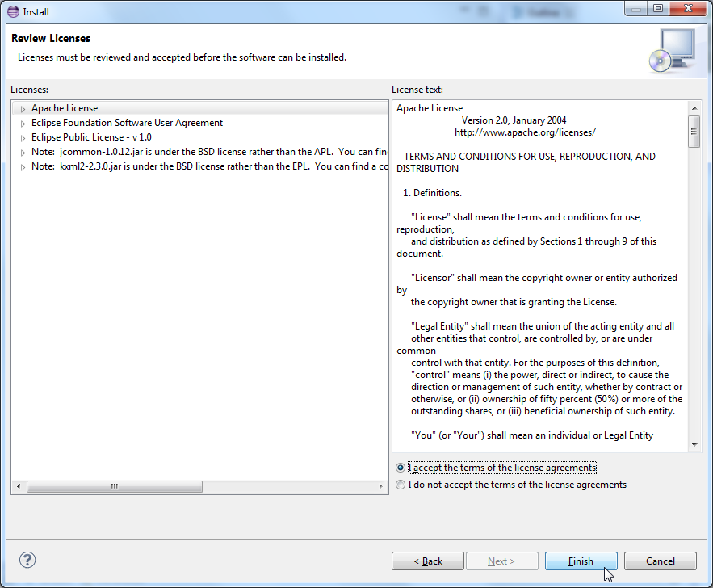
Task: Expand the kxml2-2.3.0.jar note arrow
Action: 23,167
